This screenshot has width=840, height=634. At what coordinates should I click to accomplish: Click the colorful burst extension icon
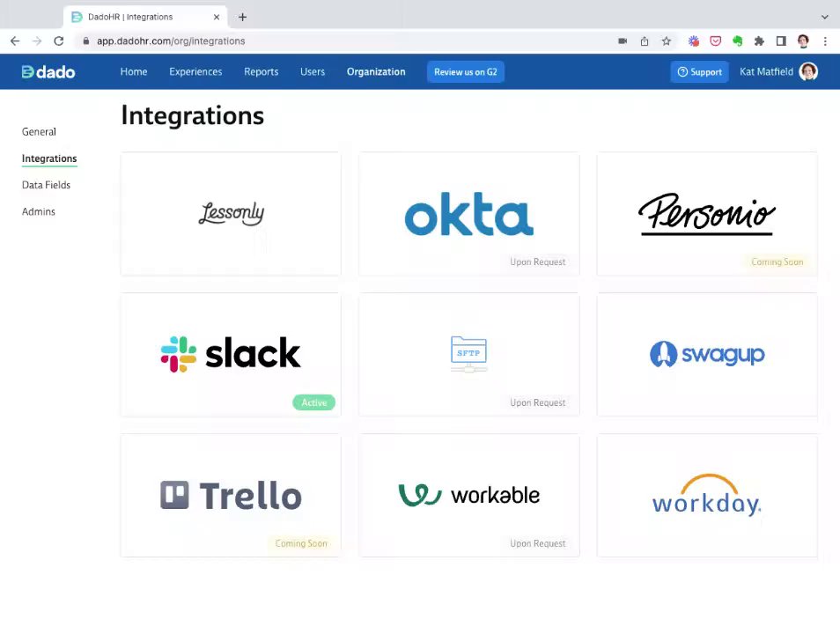[x=694, y=41]
